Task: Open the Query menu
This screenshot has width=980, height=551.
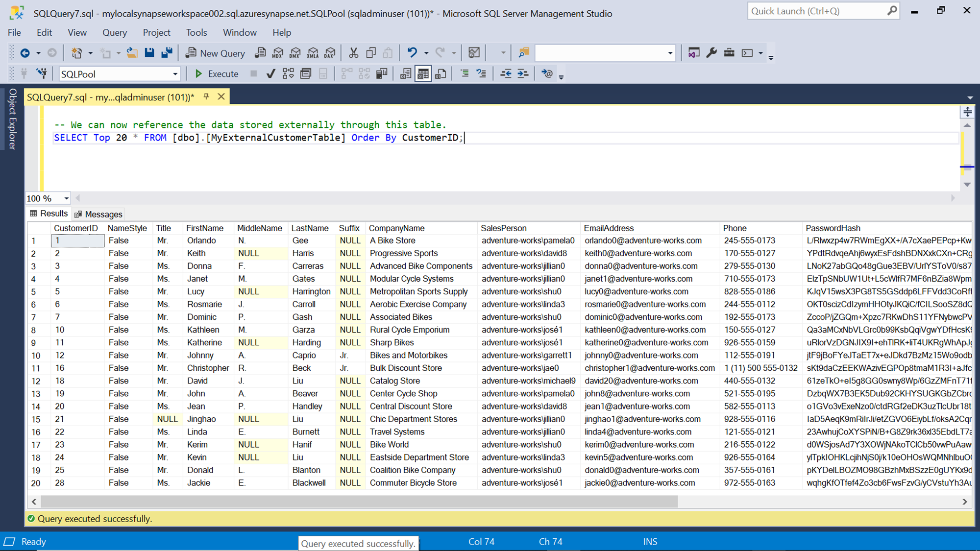Action: 114,32
